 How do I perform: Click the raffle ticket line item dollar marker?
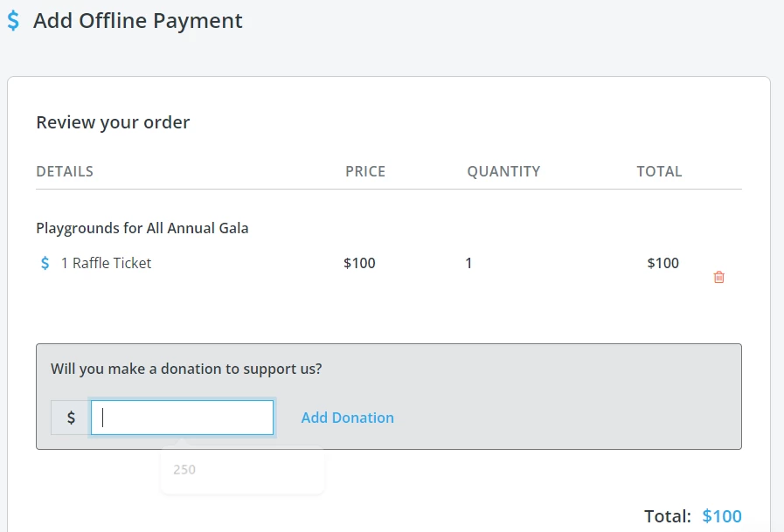point(44,263)
